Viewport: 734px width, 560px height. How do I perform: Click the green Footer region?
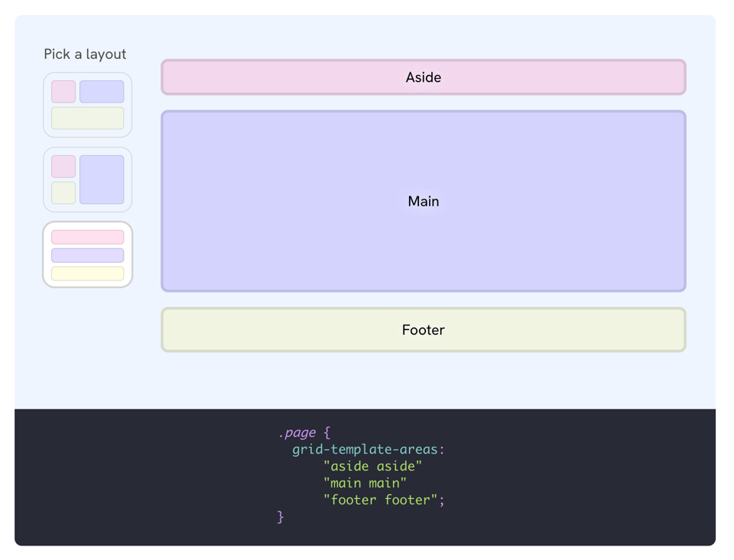pos(423,330)
